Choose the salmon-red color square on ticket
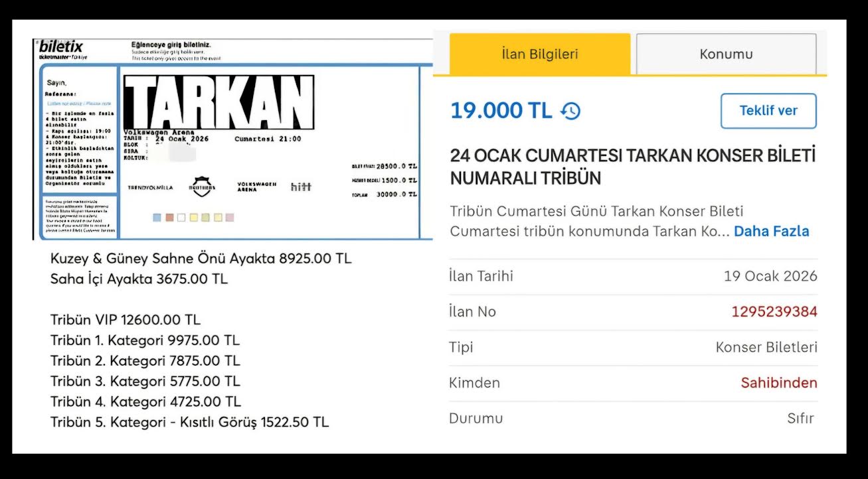Viewport: 868px width, 479px height. click(169, 218)
